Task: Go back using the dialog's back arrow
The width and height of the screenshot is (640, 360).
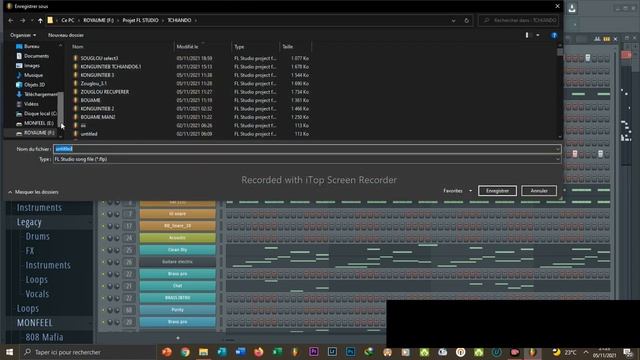Action: point(11,20)
